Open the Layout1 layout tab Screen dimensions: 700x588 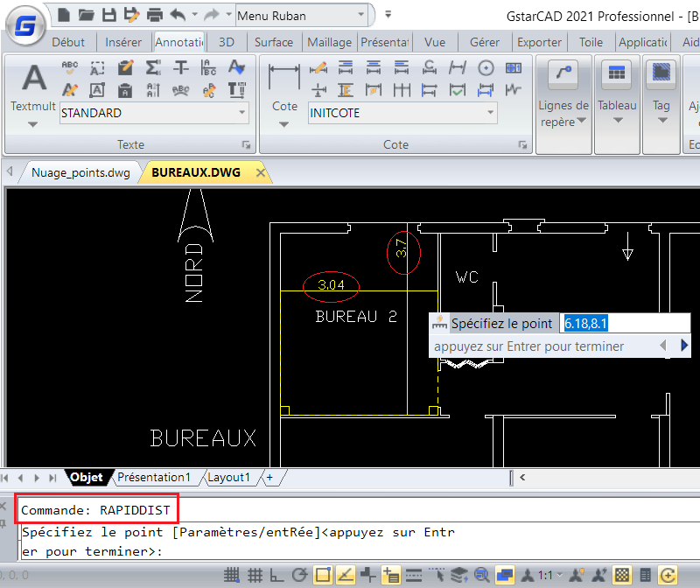(228, 477)
